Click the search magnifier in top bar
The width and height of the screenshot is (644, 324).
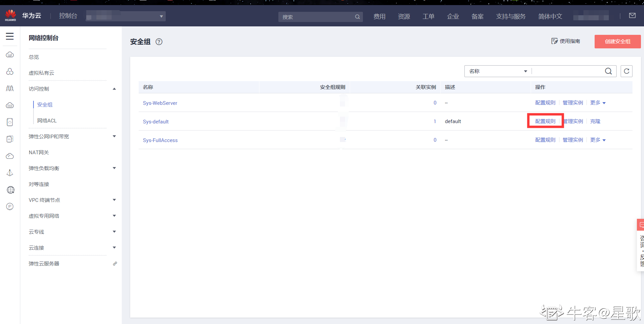pyautogui.click(x=357, y=17)
